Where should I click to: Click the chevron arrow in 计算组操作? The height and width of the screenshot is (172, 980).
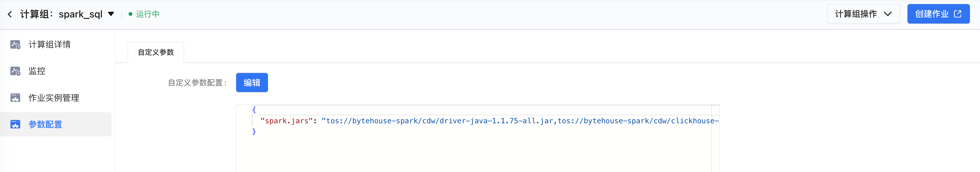click(x=888, y=14)
